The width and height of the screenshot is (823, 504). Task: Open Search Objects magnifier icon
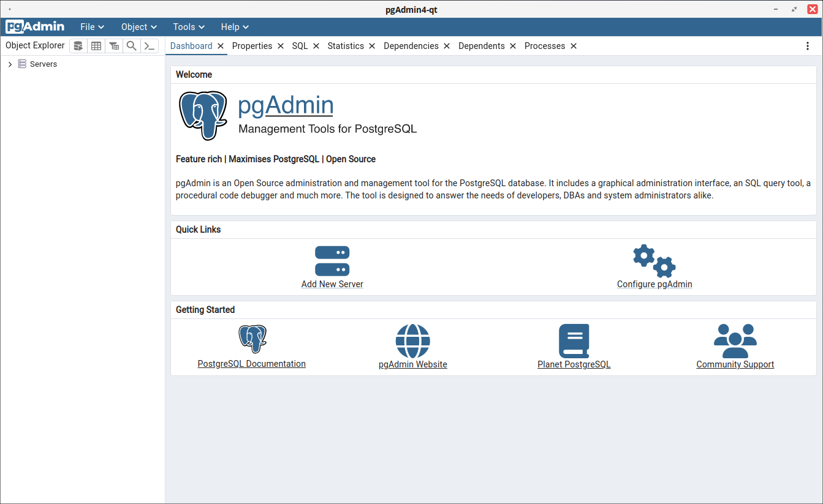(x=132, y=46)
